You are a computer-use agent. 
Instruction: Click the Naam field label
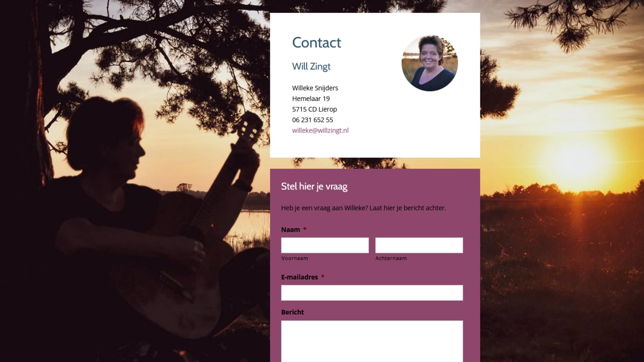(x=290, y=229)
